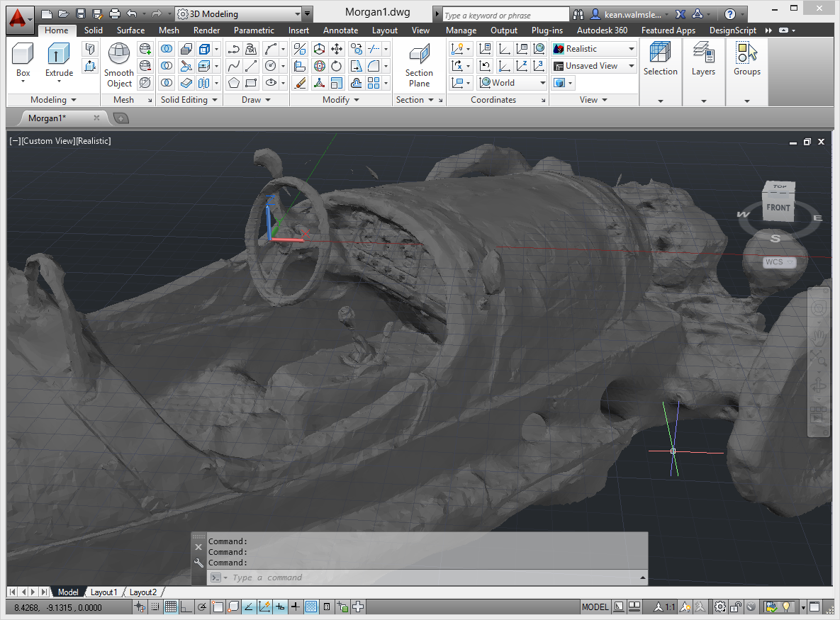Toggle ortho mode in the status bar

coord(186,607)
